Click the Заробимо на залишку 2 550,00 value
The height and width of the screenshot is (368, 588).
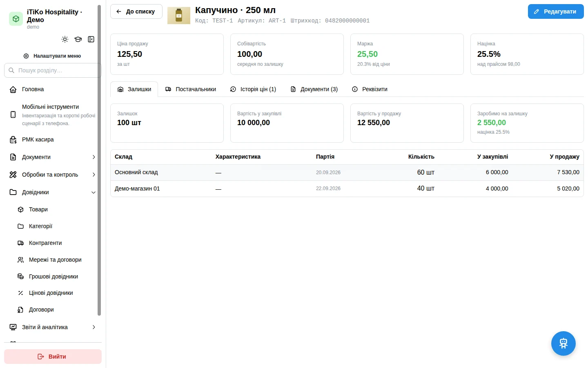click(492, 123)
